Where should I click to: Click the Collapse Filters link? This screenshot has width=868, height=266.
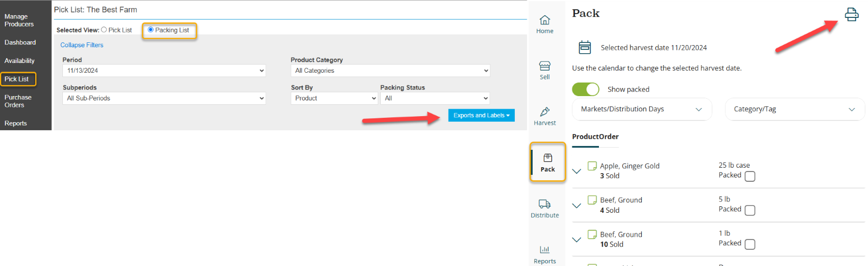(x=81, y=45)
